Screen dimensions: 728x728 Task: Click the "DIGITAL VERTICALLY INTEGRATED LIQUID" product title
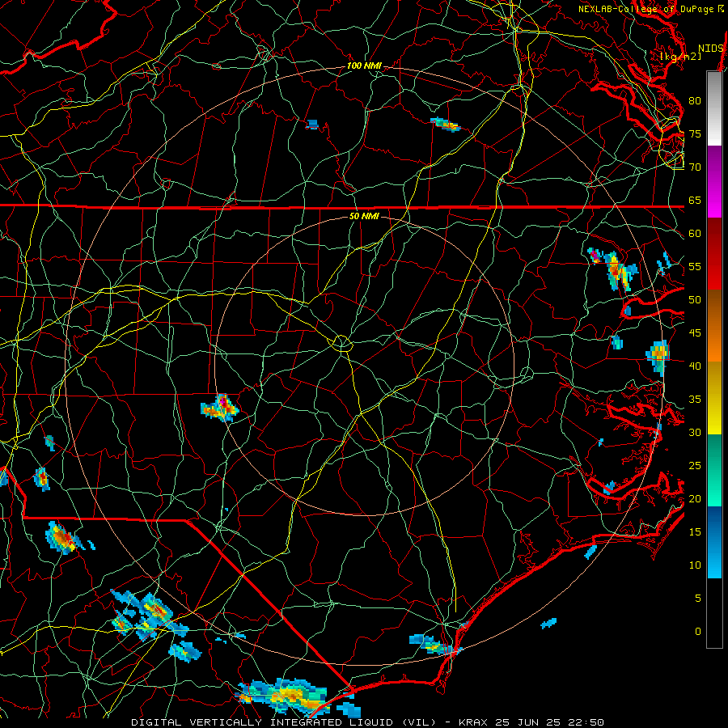[263, 722]
